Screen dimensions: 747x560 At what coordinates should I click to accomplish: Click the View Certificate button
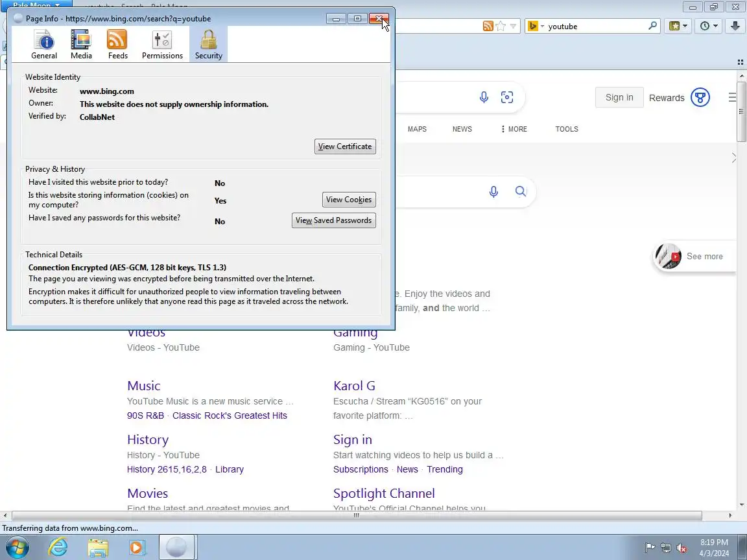[345, 146]
